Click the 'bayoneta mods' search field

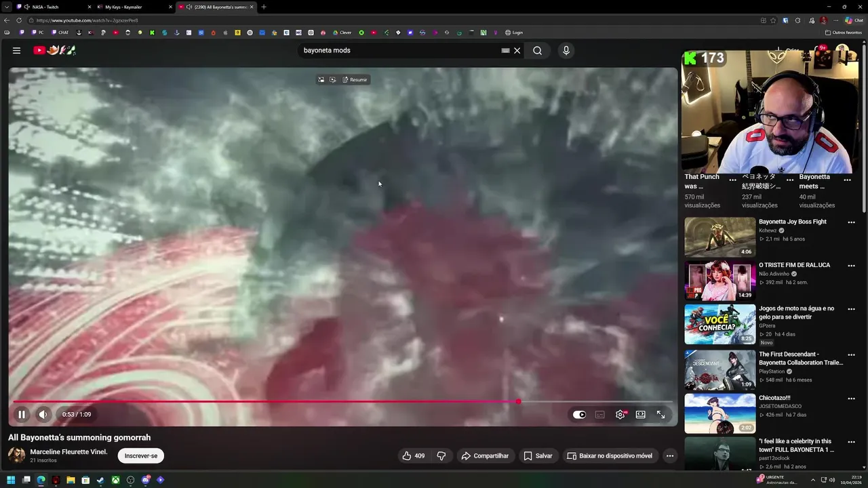(x=400, y=50)
